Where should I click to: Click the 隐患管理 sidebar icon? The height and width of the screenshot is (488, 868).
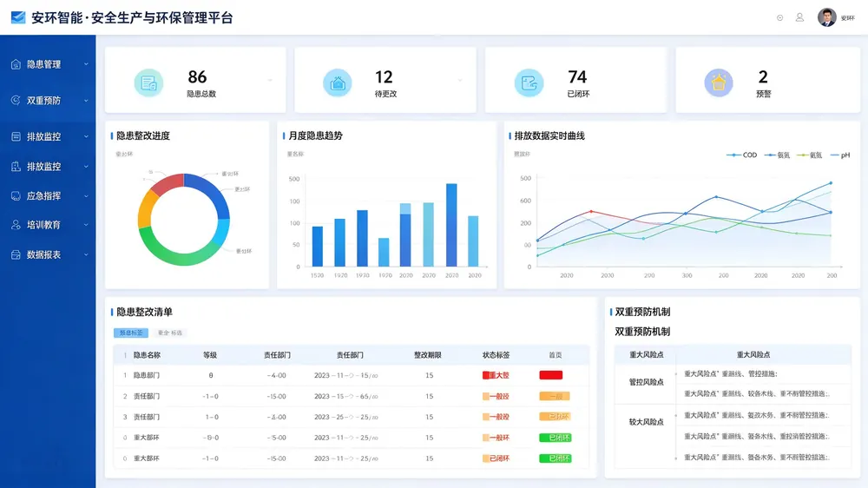click(x=16, y=64)
